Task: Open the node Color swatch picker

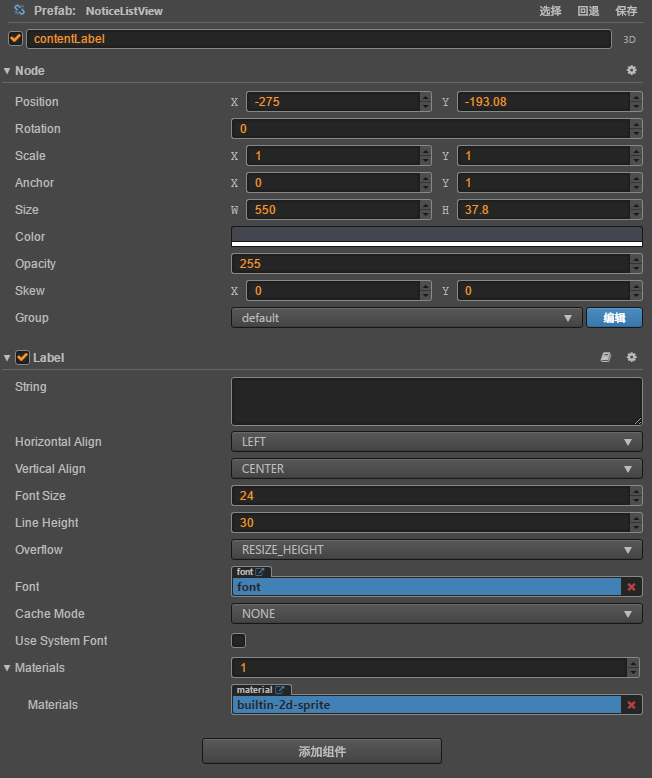Action: pos(436,236)
